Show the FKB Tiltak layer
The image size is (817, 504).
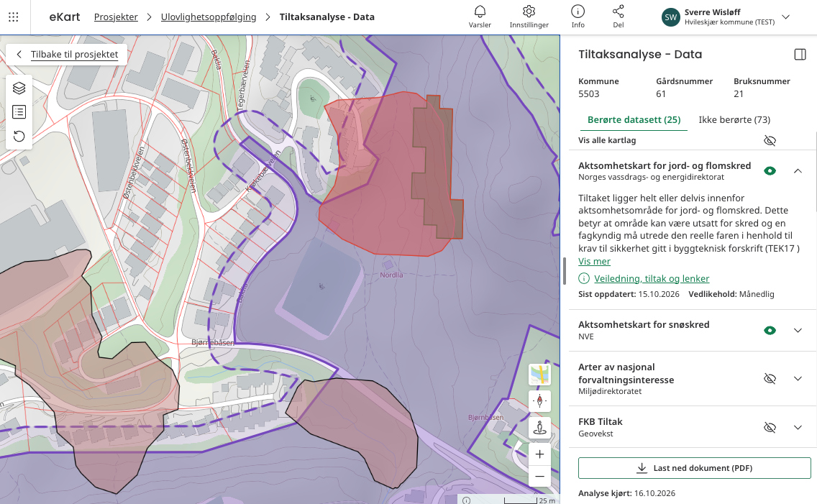click(770, 428)
